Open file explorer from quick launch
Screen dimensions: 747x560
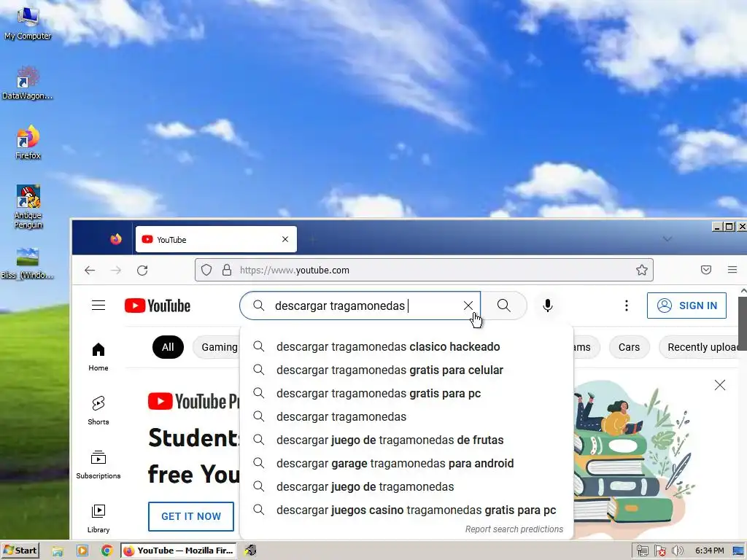57,551
